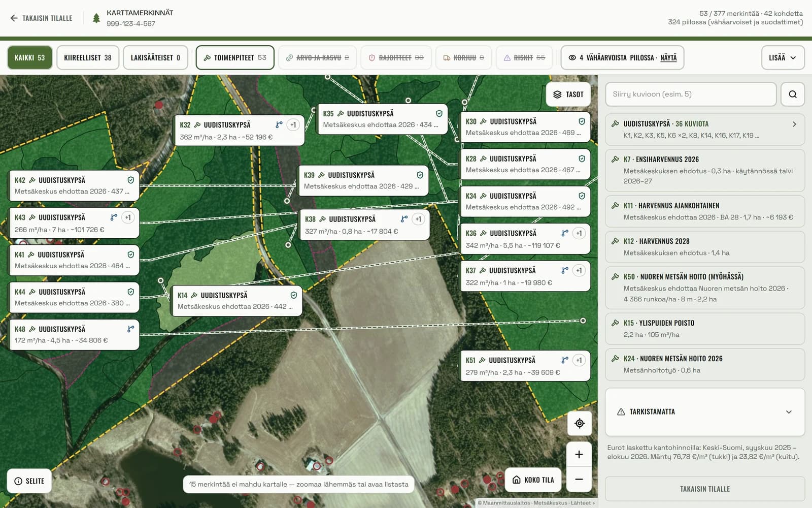Expand +1 badge on K38 card

(418, 219)
